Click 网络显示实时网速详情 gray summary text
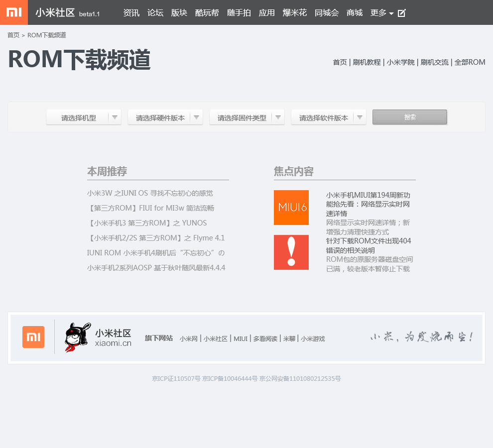 tap(368, 227)
